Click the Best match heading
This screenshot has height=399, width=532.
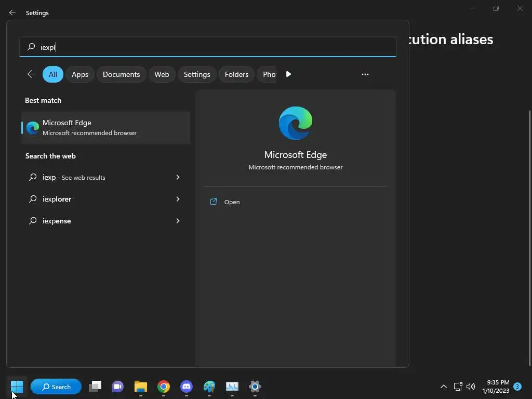tap(43, 100)
